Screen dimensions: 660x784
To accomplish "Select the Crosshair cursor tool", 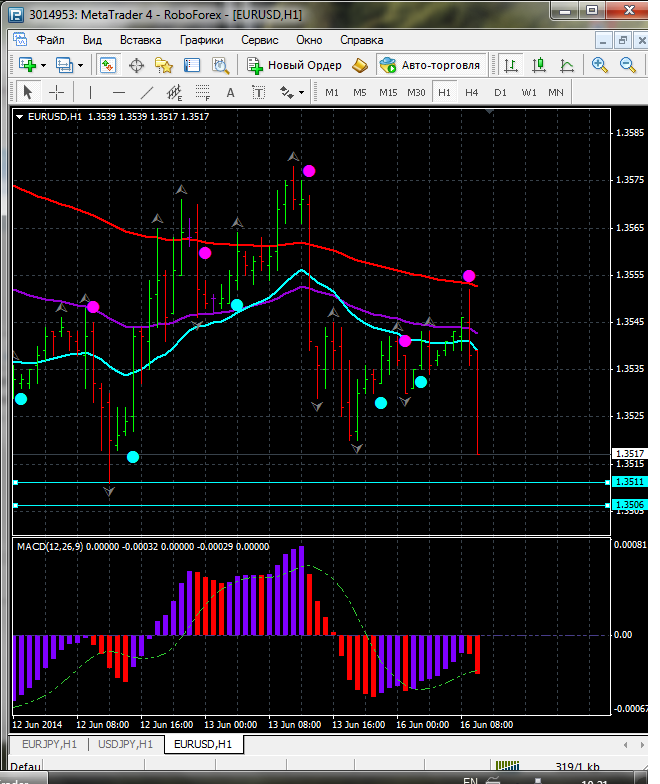I will click(57, 92).
